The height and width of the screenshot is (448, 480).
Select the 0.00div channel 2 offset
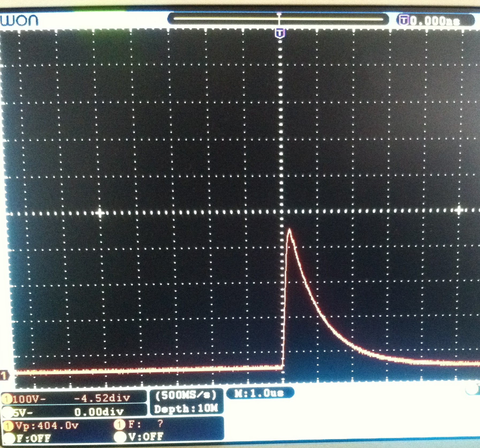(99, 412)
